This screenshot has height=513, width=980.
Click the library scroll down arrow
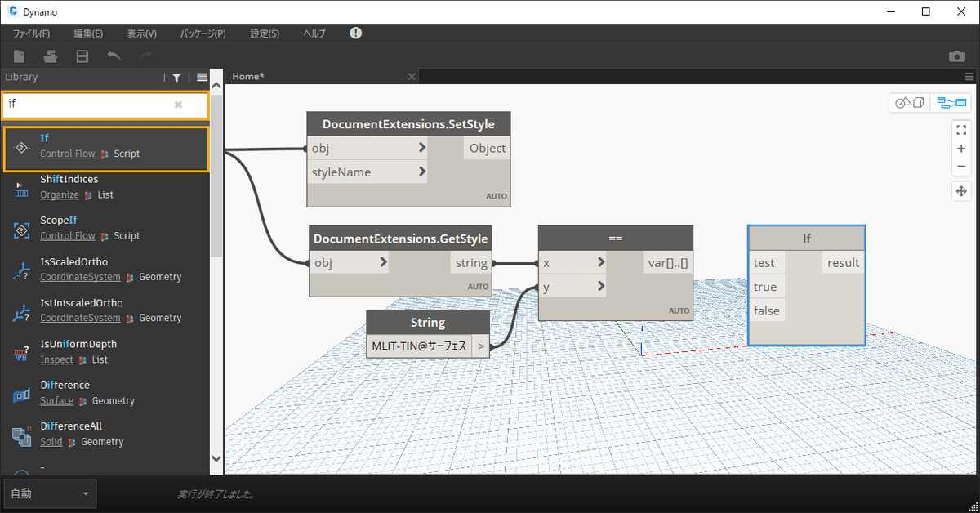pos(216,458)
